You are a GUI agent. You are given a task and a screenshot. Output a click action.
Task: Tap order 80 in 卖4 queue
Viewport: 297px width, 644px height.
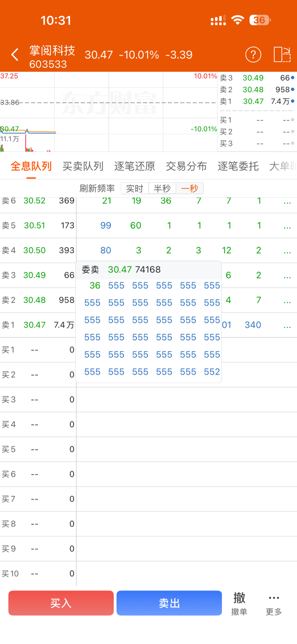pyautogui.click(x=106, y=250)
